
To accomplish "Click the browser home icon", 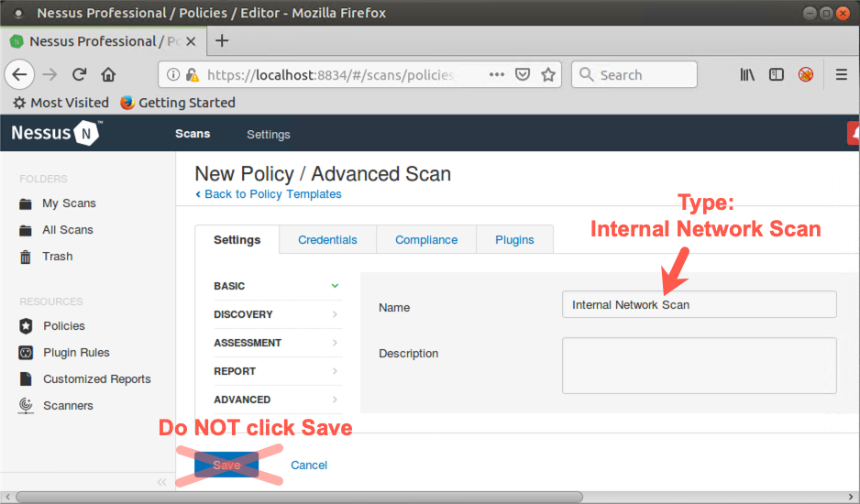I will pos(108,75).
